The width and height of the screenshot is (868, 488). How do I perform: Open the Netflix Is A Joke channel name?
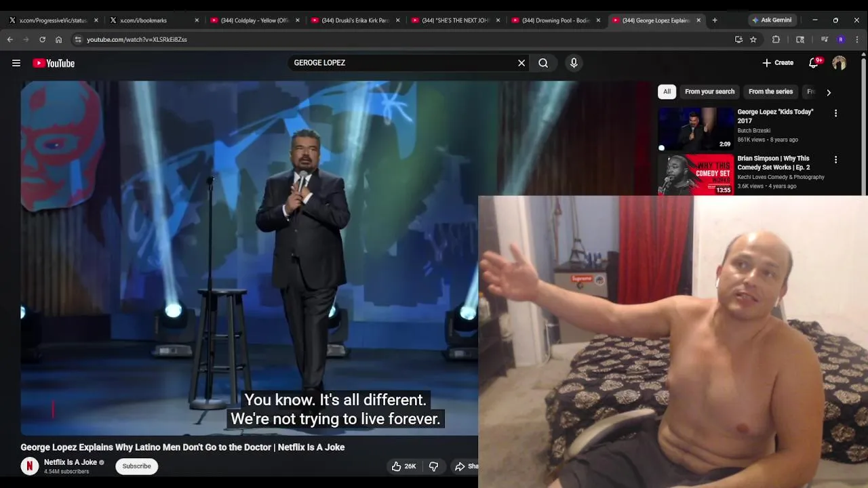pyautogui.click(x=71, y=462)
